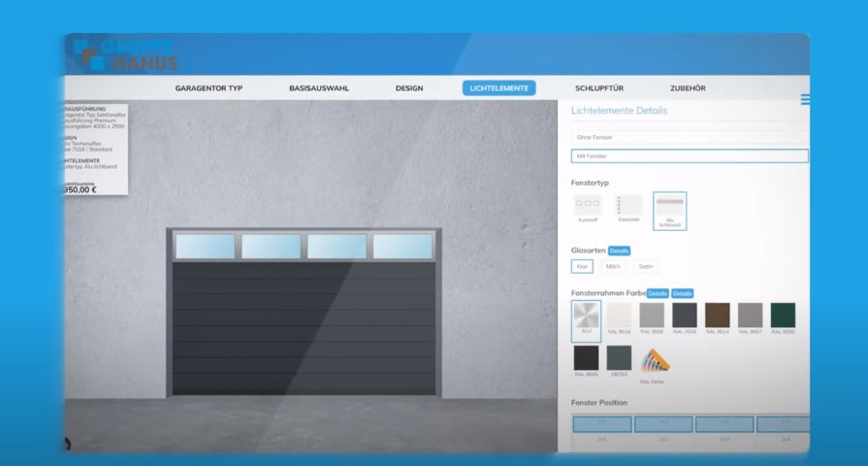Select the Mit Fenster option
Viewport: 868px width, 466px height.
click(689, 155)
